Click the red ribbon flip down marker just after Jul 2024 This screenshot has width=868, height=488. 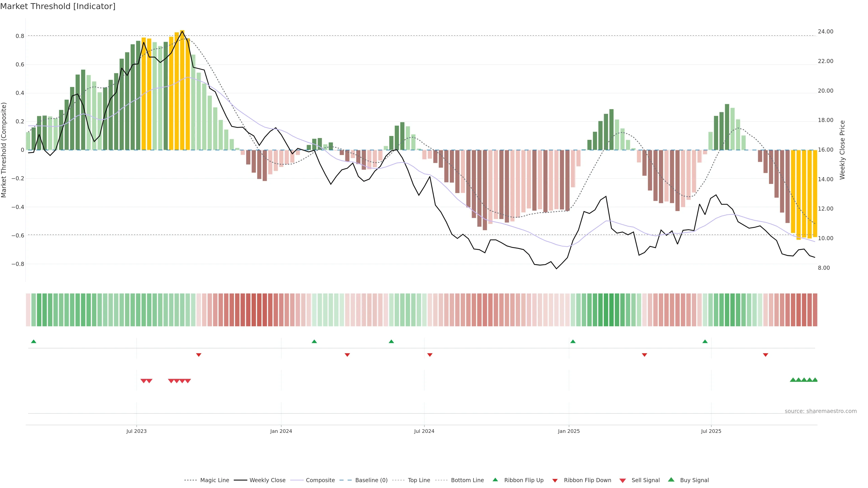tap(430, 355)
